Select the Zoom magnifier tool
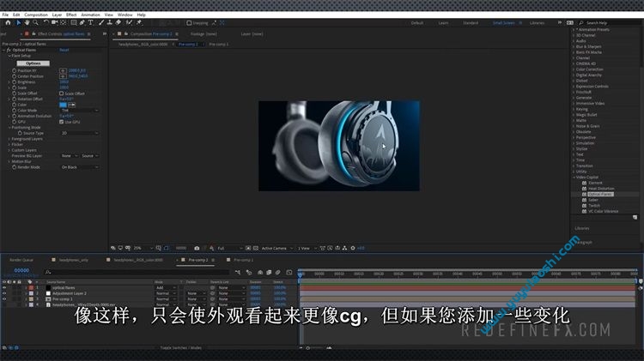The height and width of the screenshot is (361, 644). click(x=36, y=23)
